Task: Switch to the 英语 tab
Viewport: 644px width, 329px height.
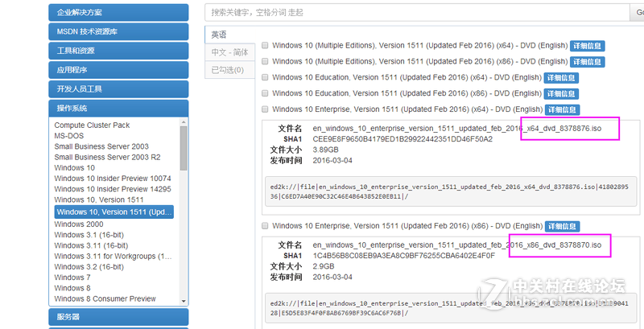Action: (x=229, y=35)
